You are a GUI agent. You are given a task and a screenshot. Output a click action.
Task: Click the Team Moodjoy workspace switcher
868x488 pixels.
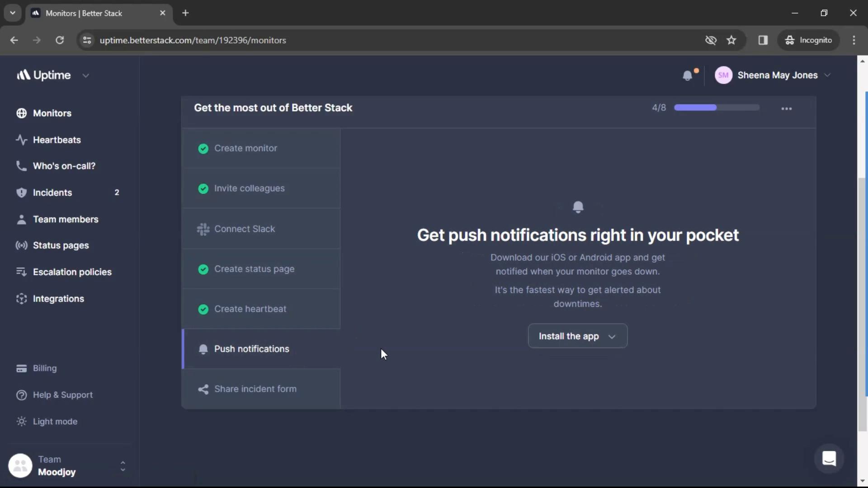point(67,465)
